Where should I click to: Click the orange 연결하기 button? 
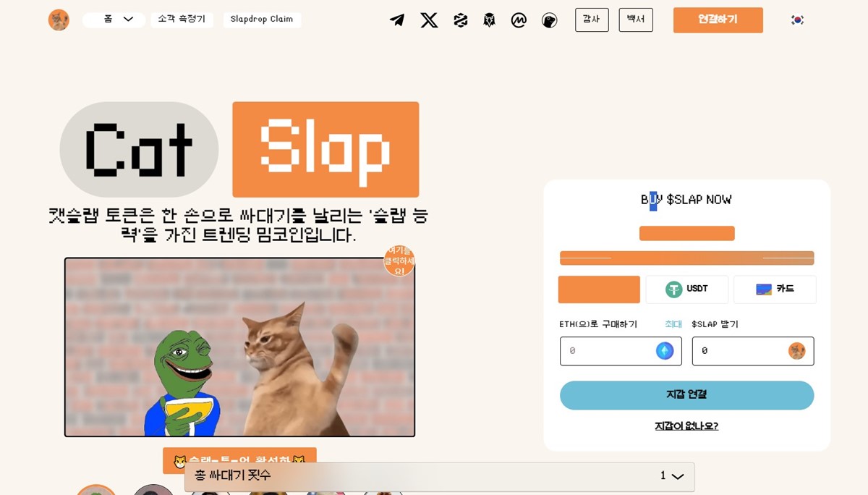pos(718,20)
